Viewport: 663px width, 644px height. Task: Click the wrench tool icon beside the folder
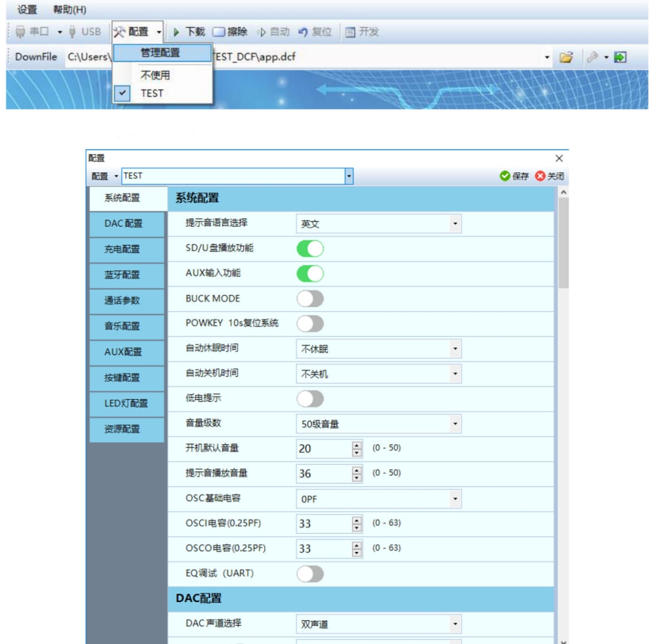point(593,57)
